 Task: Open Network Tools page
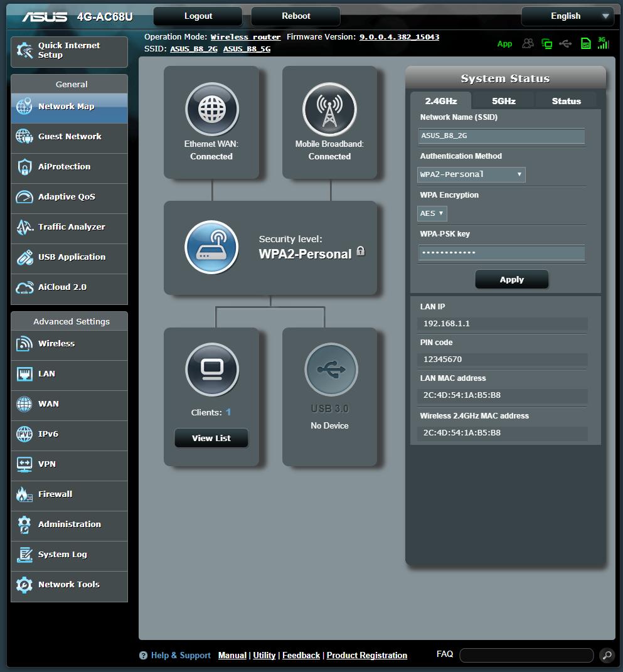point(70,585)
